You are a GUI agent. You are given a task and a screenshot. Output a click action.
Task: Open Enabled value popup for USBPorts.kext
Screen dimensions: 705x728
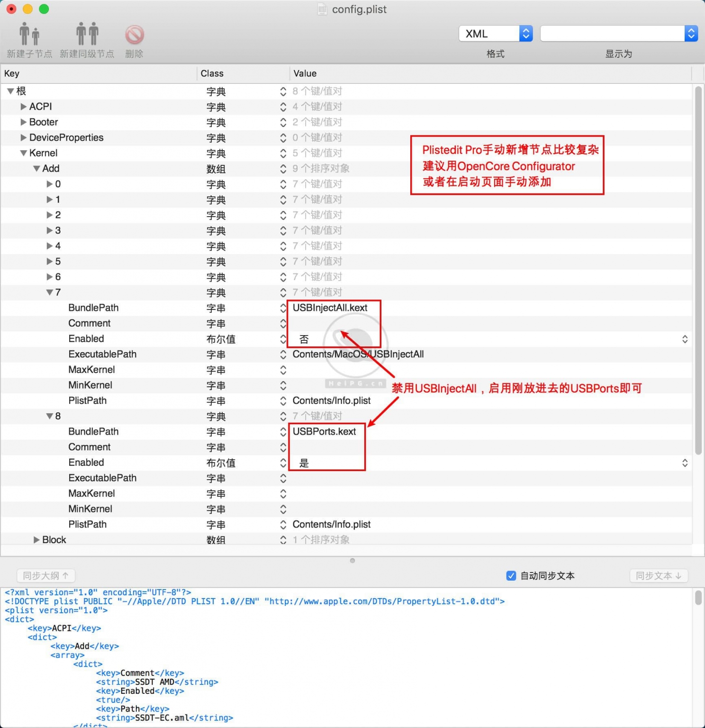(685, 463)
